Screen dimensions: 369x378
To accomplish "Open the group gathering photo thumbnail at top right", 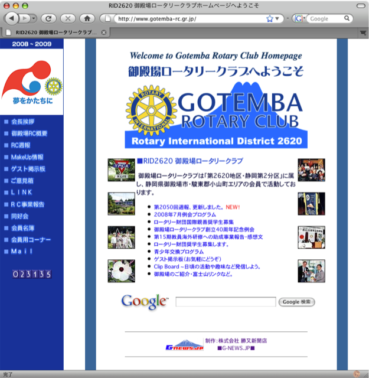I will [x=311, y=170].
